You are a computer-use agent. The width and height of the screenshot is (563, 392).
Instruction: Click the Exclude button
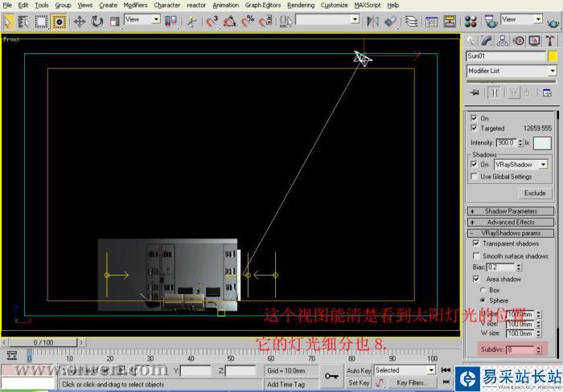[x=535, y=193]
